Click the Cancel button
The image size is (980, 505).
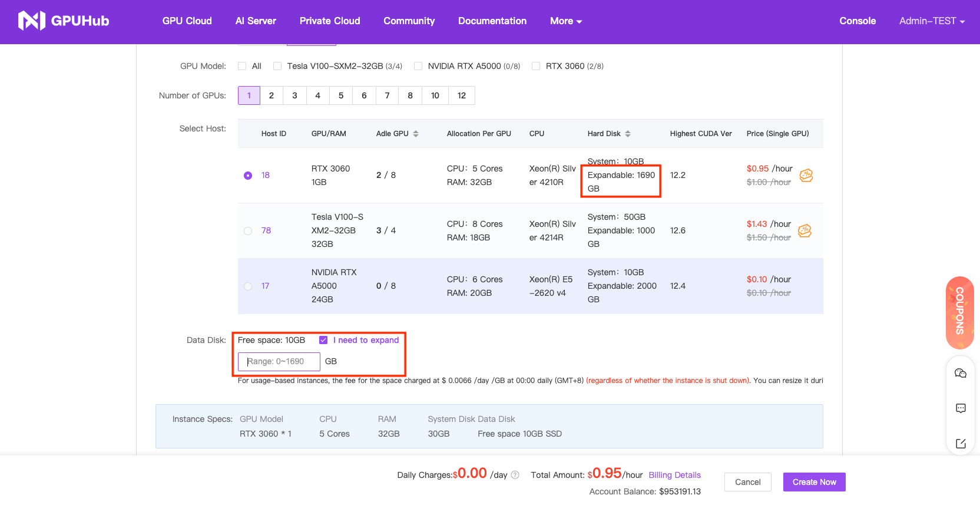coord(748,482)
